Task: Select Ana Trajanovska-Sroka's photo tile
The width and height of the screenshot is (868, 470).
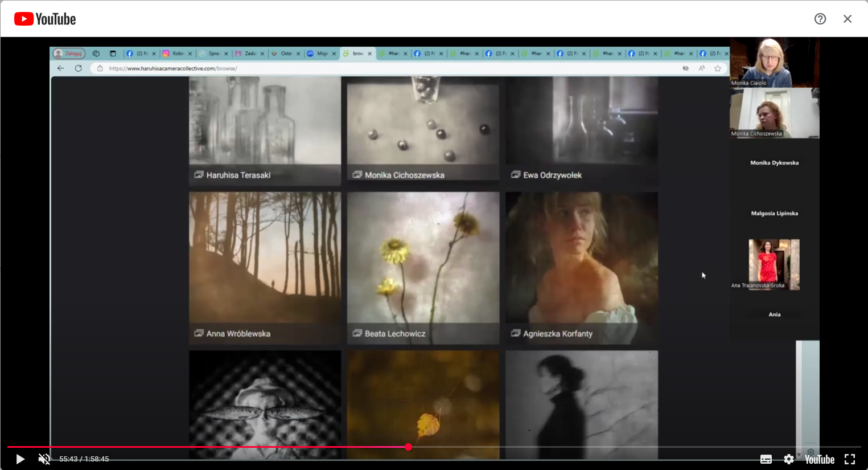Action: 775,264
